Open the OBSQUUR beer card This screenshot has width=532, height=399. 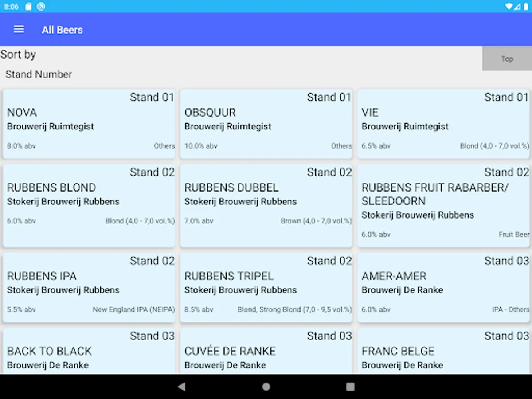coord(266,124)
